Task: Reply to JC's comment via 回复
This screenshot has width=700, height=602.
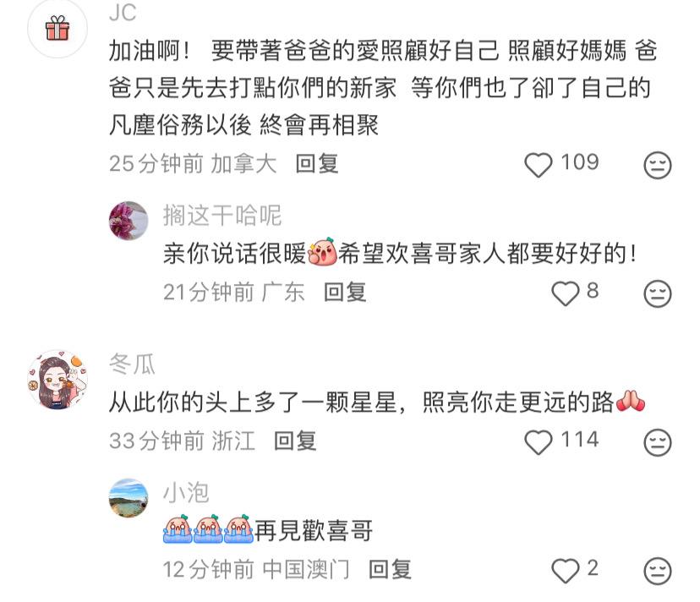Action: [x=316, y=163]
